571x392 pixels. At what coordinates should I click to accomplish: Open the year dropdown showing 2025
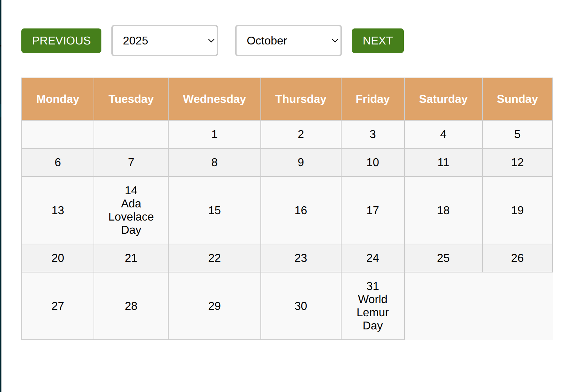point(164,41)
